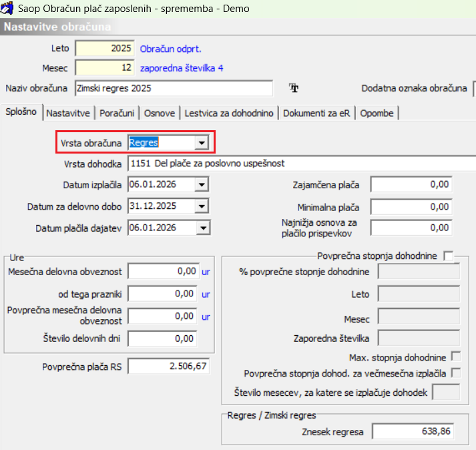Click the Mesec field in dohodnina group
The image size is (476, 450).
(419, 316)
